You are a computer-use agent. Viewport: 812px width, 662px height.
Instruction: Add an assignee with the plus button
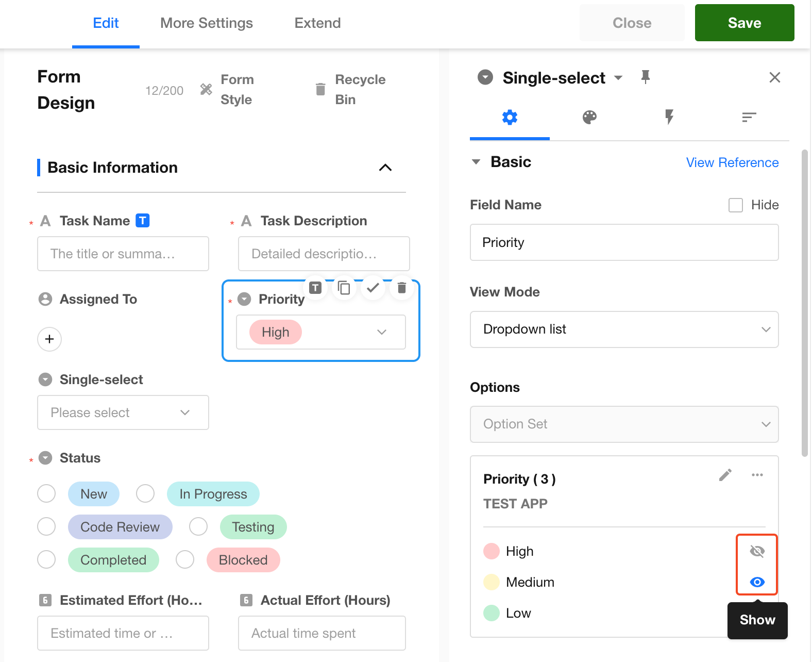point(49,339)
